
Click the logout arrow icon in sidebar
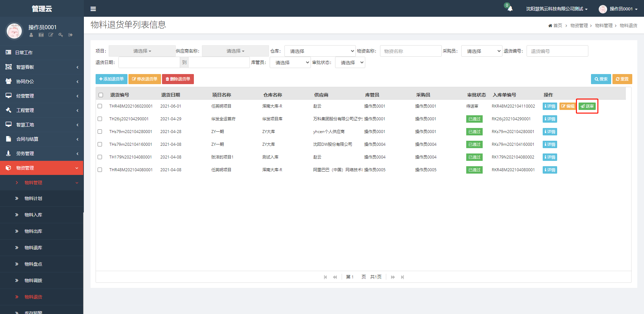coord(70,35)
